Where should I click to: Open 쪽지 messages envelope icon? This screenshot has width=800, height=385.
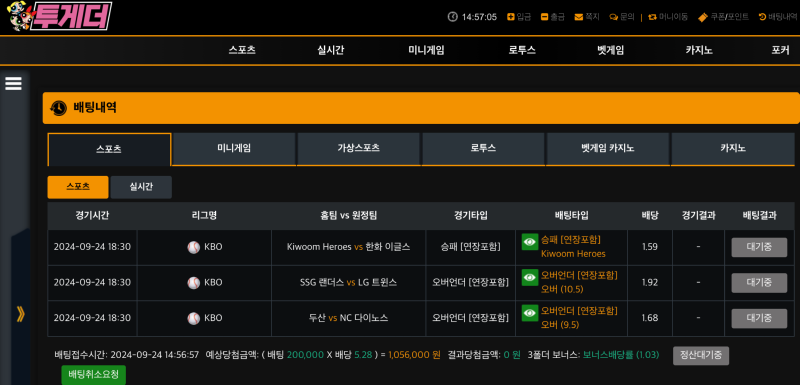click(x=579, y=17)
